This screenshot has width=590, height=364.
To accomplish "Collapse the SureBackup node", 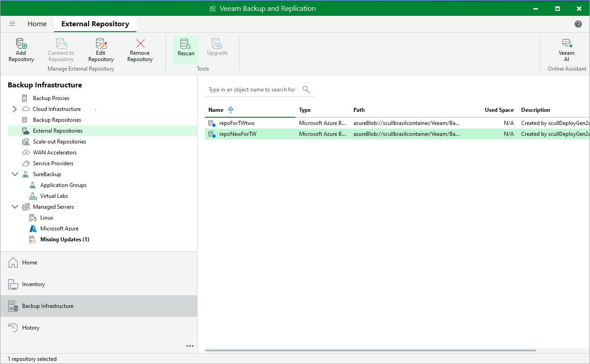I will [15, 174].
